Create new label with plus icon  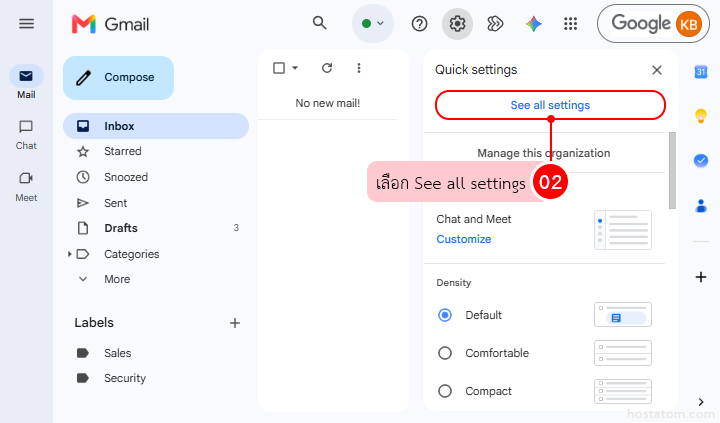coord(235,323)
